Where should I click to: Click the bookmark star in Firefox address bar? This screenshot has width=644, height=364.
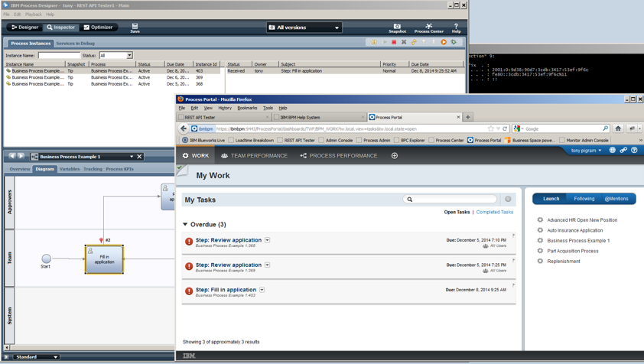tap(490, 128)
